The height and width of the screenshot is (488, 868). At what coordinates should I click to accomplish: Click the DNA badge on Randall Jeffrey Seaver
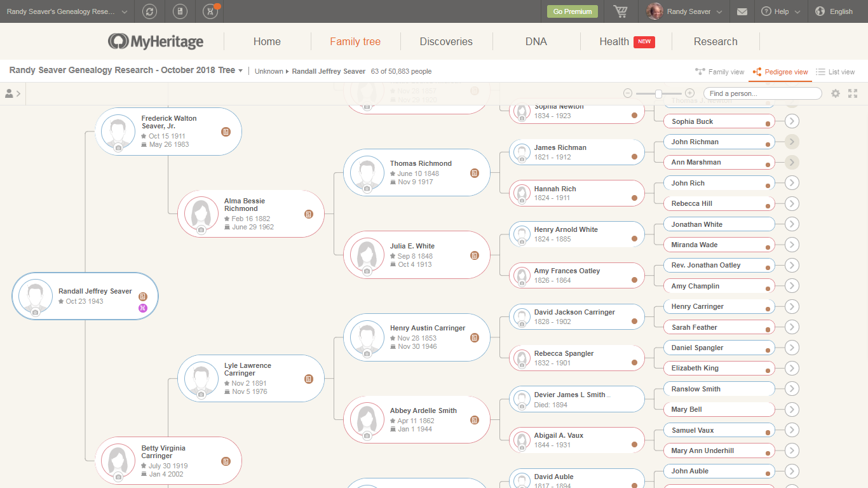(142, 308)
